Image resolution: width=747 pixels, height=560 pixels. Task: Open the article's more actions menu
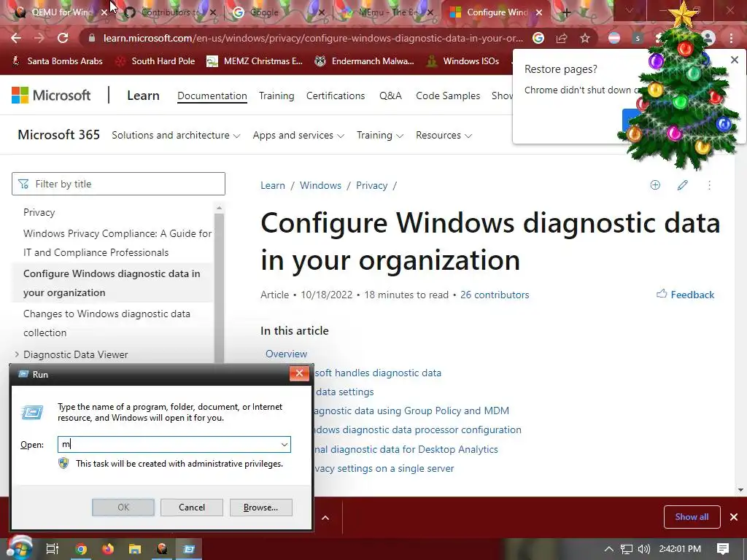point(709,185)
